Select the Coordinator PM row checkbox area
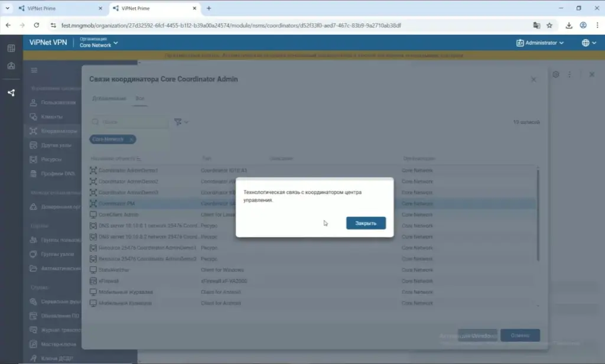This screenshot has height=364, width=605. (93, 203)
